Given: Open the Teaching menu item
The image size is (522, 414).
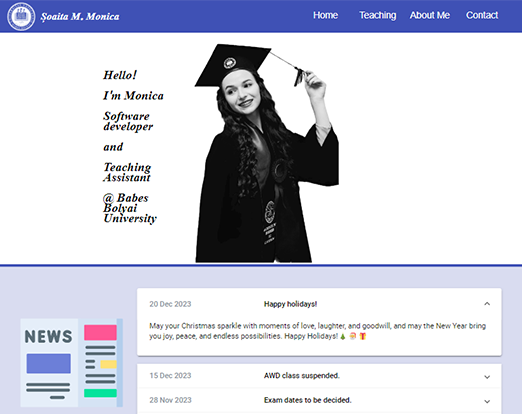Looking at the screenshot, I should tap(378, 15).
